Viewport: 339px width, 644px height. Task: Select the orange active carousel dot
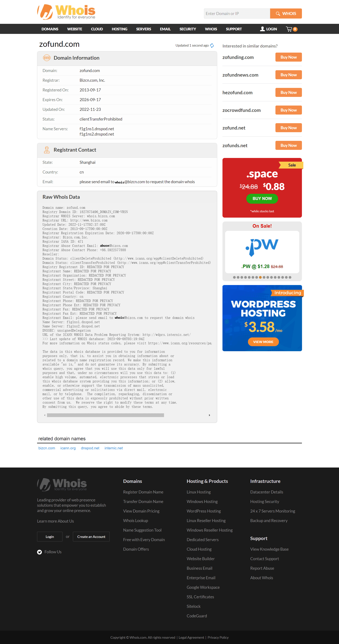[260, 277]
